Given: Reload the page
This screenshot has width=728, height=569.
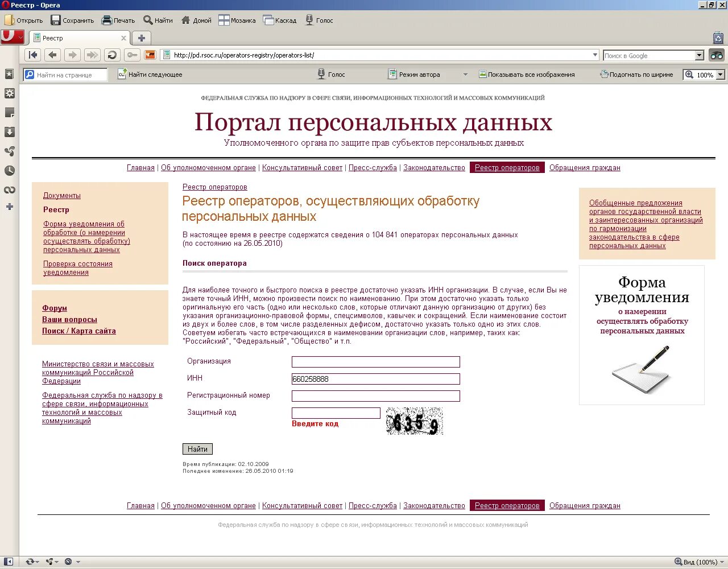Looking at the screenshot, I should [x=112, y=55].
